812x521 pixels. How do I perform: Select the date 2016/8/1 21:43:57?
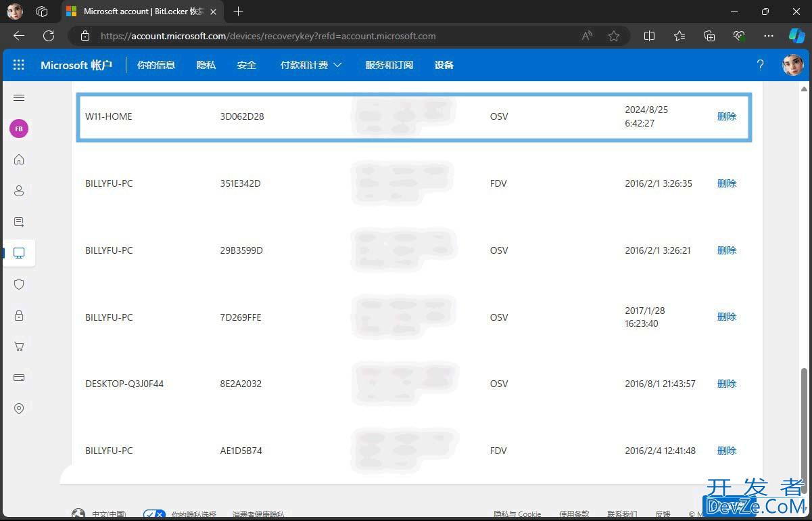point(660,384)
